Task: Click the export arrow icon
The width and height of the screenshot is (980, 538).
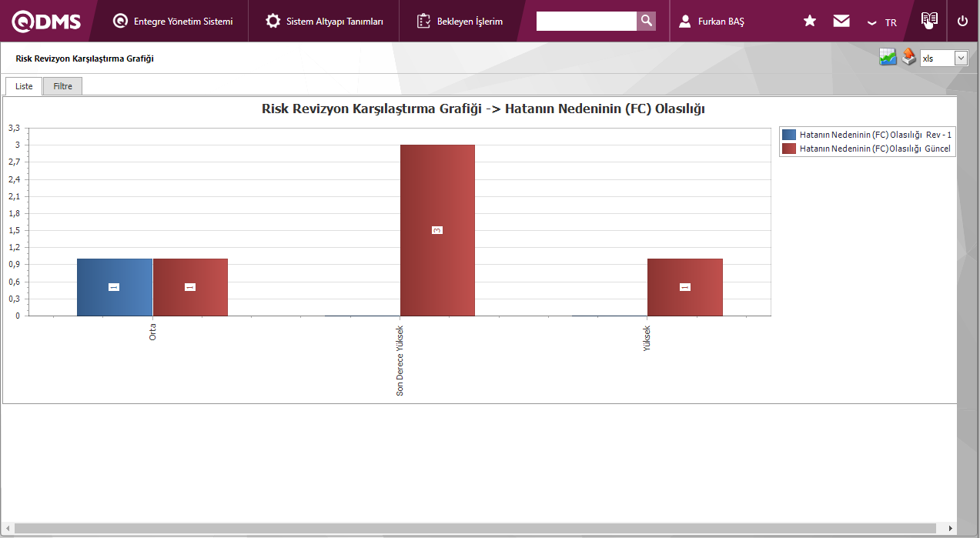Action: pyautogui.click(x=909, y=58)
